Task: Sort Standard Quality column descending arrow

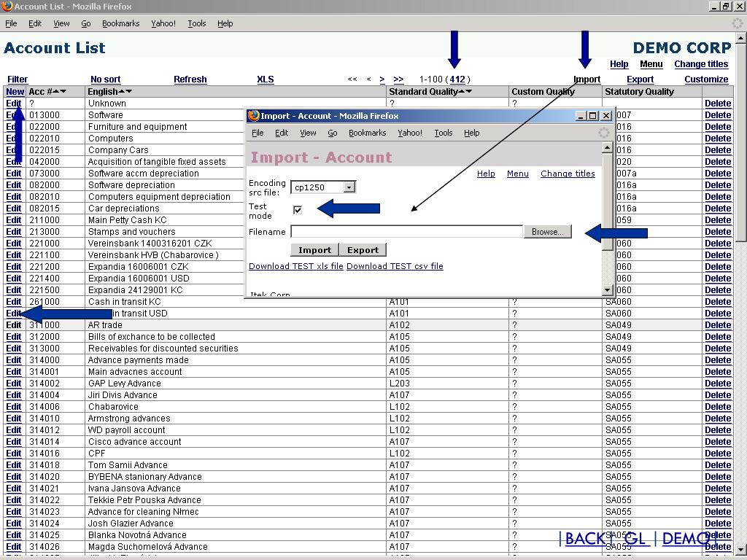Action: pos(469,91)
